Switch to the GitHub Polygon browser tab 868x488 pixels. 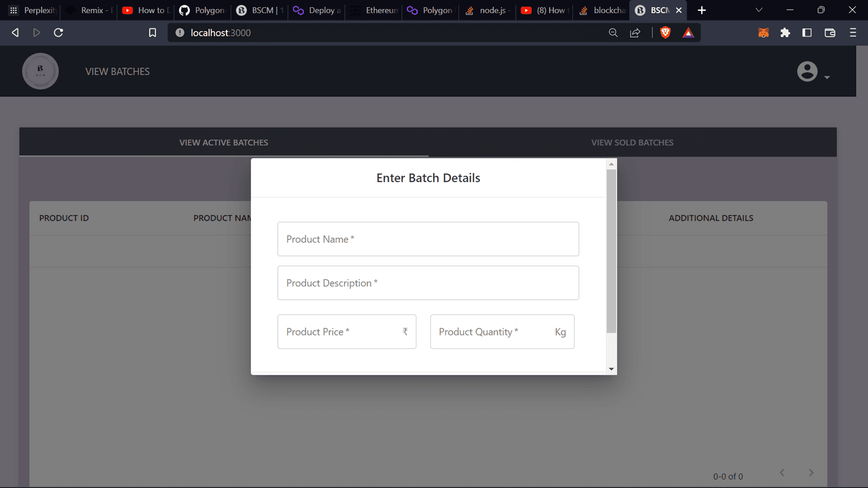click(x=203, y=10)
